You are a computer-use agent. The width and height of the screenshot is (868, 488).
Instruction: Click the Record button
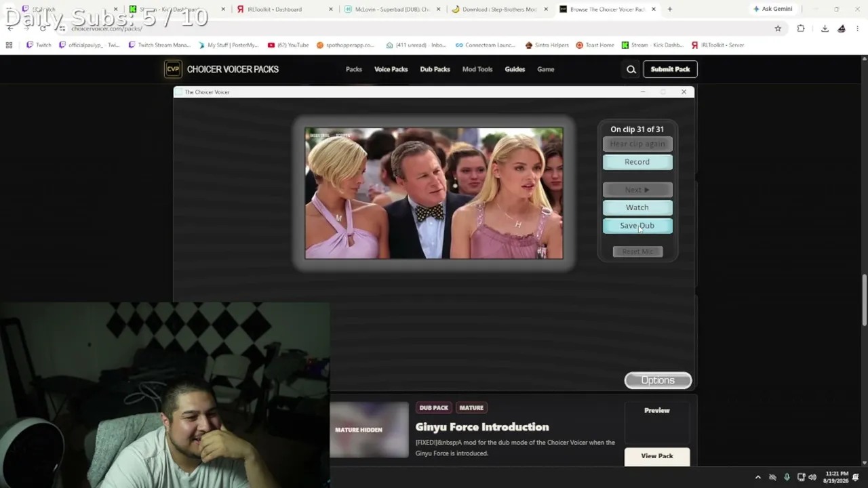(x=637, y=162)
